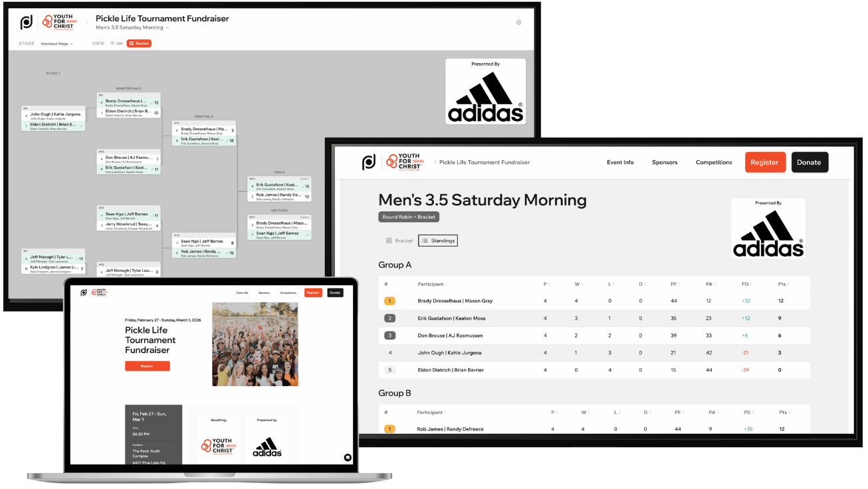Open Sponsors in the standings window nav

pyautogui.click(x=665, y=162)
